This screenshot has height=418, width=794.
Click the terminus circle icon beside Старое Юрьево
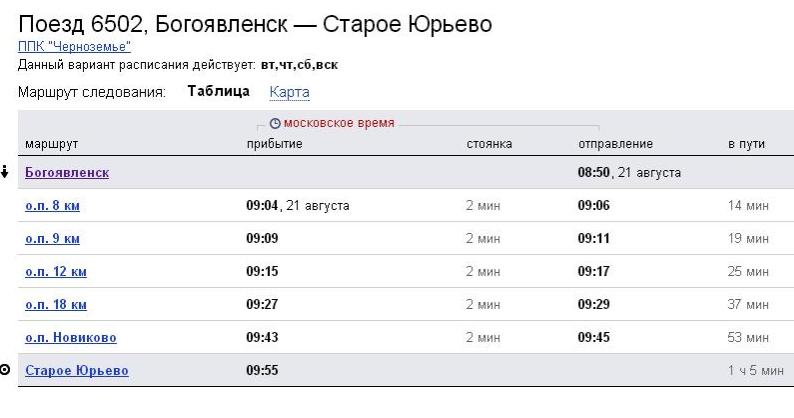7,371
